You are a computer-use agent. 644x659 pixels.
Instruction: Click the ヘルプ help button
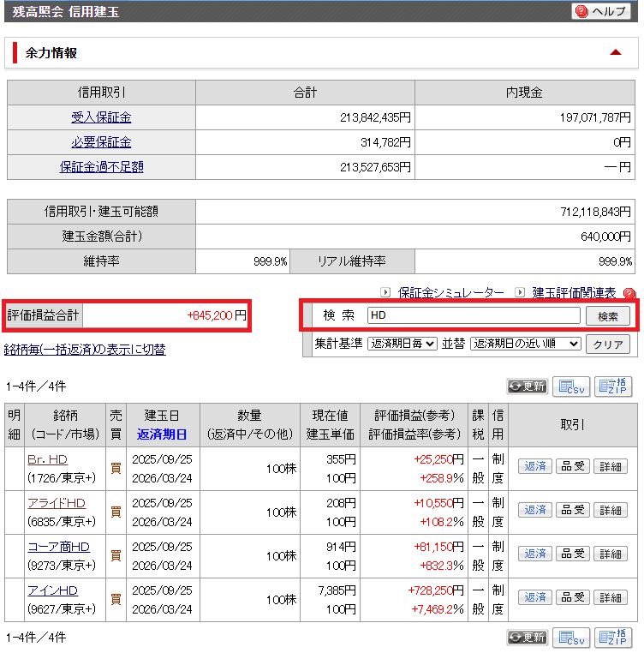tap(603, 11)
